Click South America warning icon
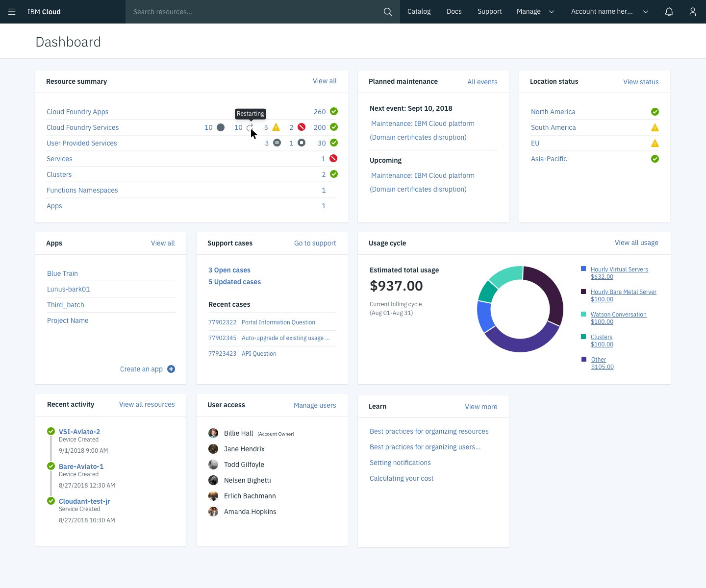 click(x=655, y=127)
